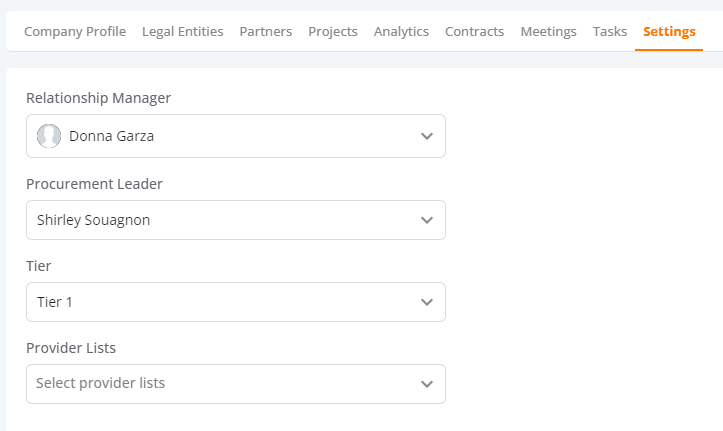
Task: Switch to the Company Profile tab
Action: [75, 31]
